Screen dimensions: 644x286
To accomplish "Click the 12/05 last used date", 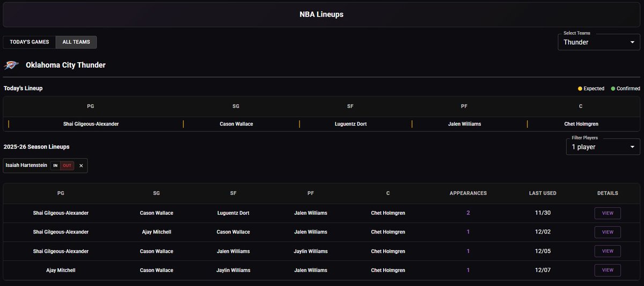I will pos(543,251).
